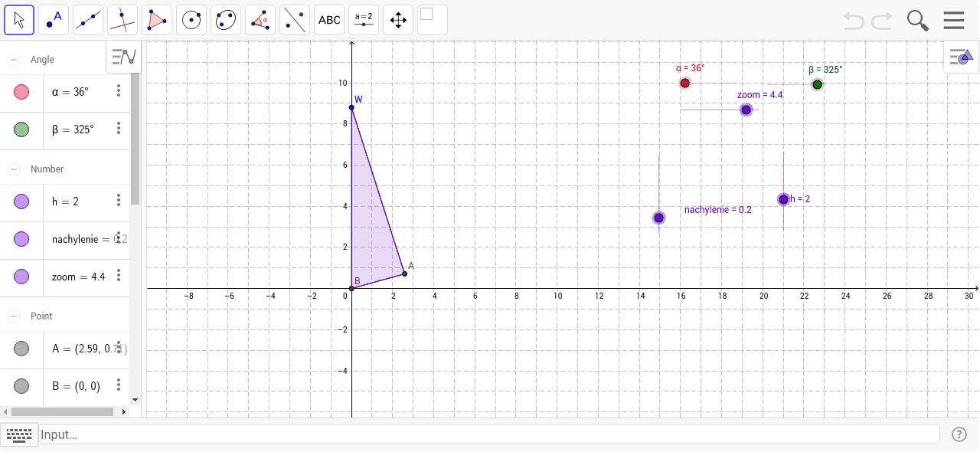Select the Polygon tool
The image size is (980, 452).
tap(157, 20)
